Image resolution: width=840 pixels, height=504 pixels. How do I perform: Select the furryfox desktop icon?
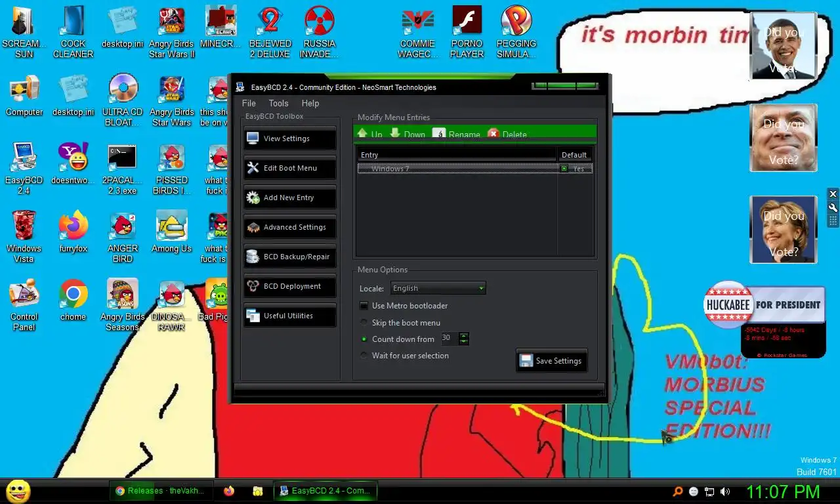tap(73, 231)
